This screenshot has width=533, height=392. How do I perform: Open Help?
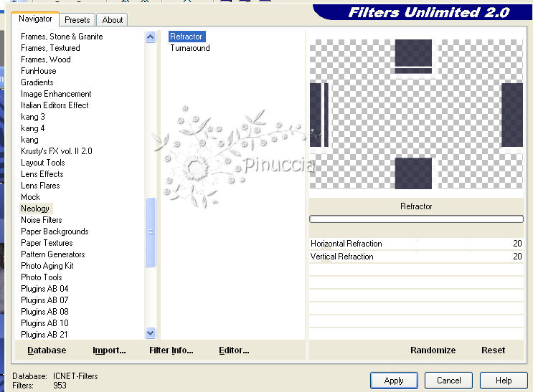tap(504, 381)
